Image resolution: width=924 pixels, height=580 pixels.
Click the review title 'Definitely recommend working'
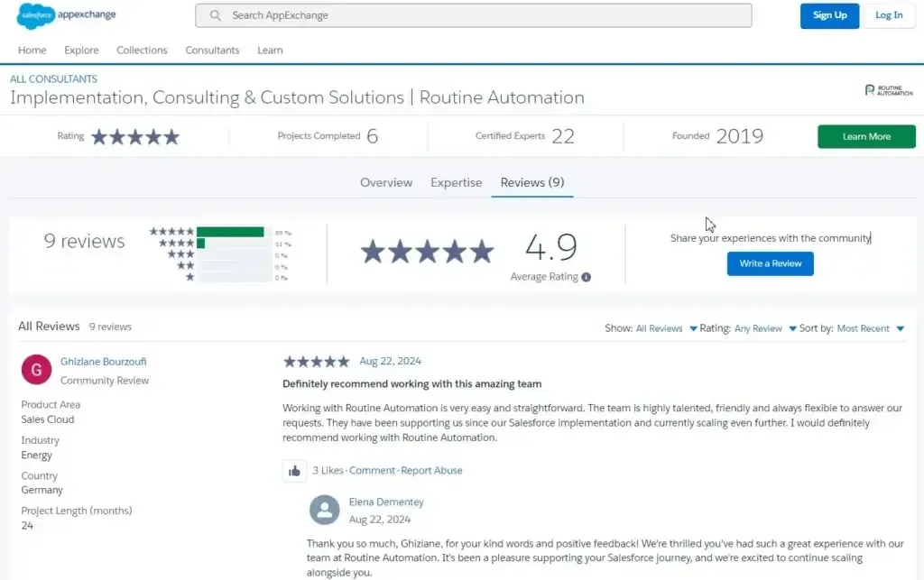pos(411,384)
